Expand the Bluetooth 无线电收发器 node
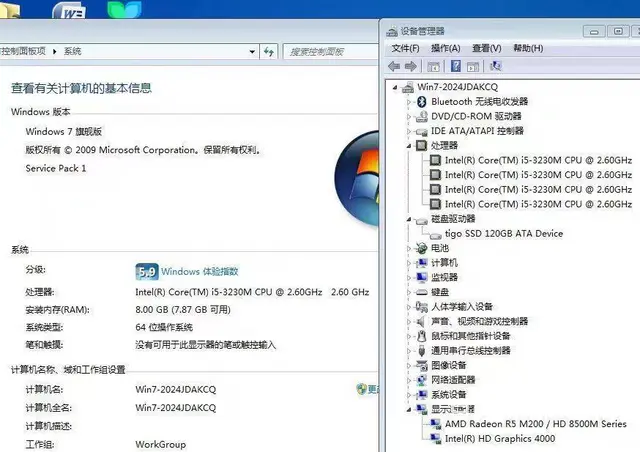 pos(409,102)
